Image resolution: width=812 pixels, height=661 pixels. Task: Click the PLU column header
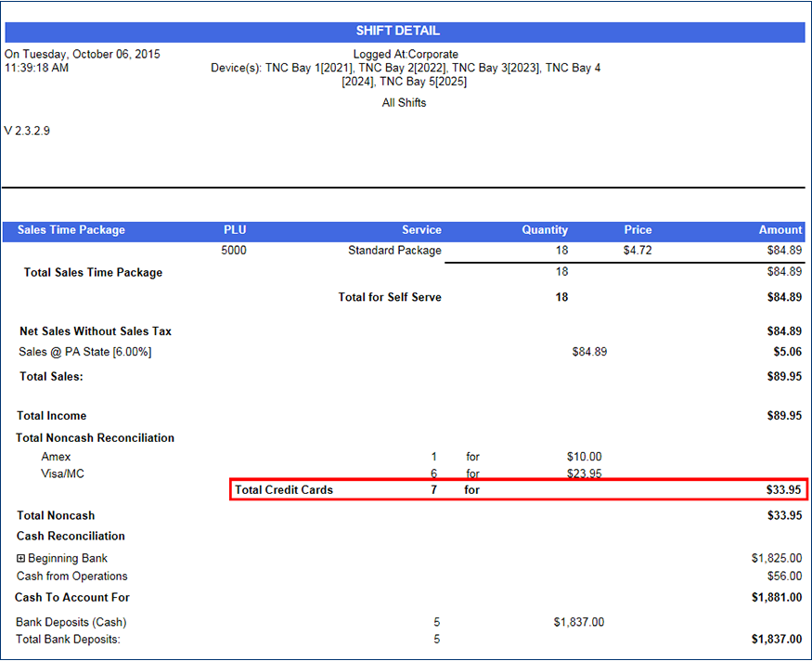(235, 230)
